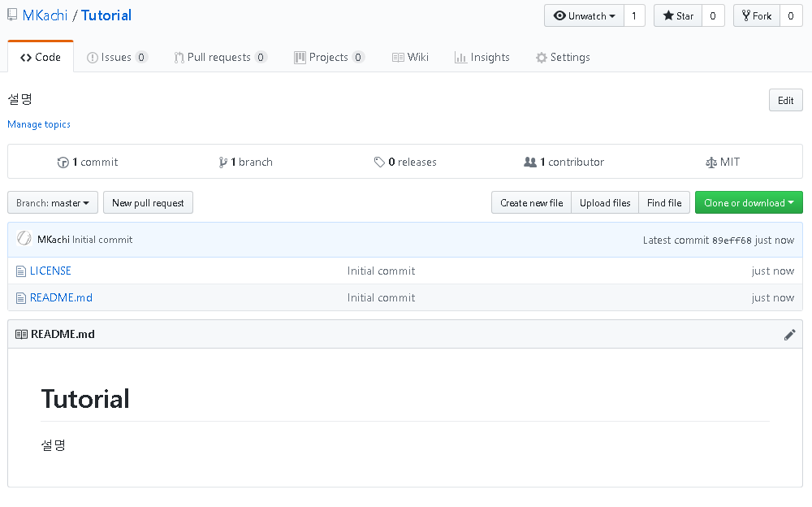Click the branch icon in stats bar

point(222,162)
